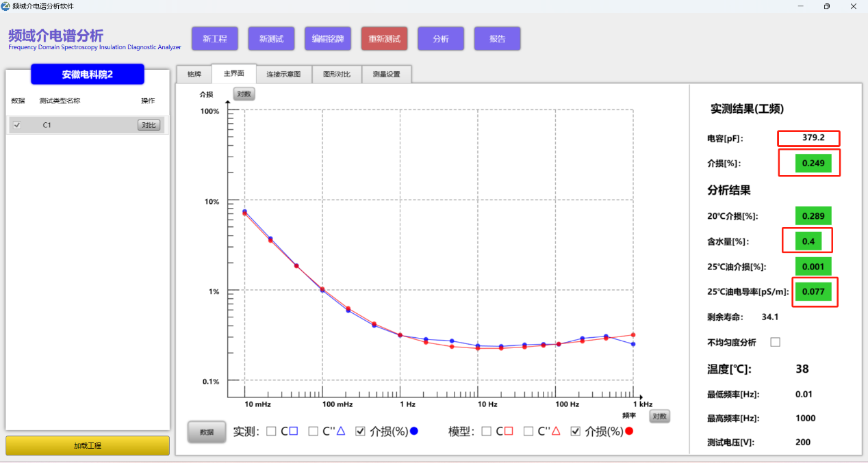Toggle the C1 data row checkbox
The height and width of the screenshot is (463, 868).
[x=17, y=125]
